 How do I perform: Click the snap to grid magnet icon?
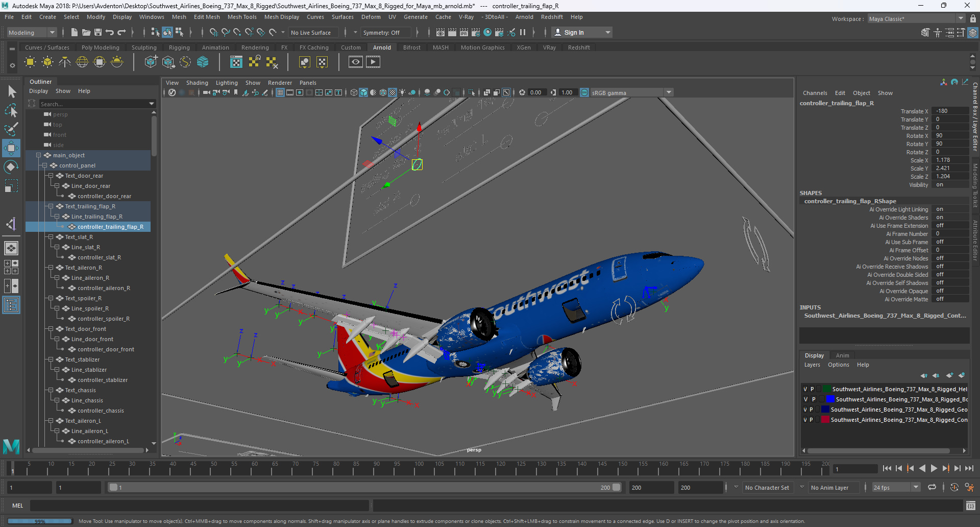click(214, 33)
